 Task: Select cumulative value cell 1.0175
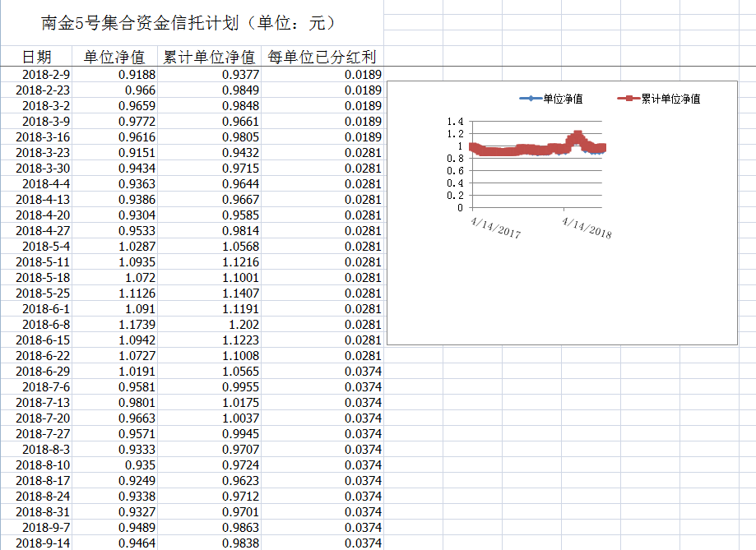point(209,403)
